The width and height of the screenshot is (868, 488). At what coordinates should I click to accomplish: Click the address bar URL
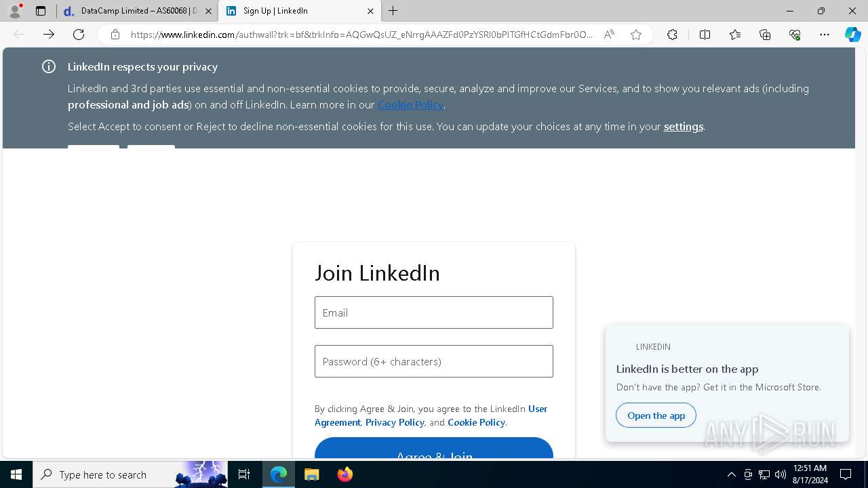point(361,35)
